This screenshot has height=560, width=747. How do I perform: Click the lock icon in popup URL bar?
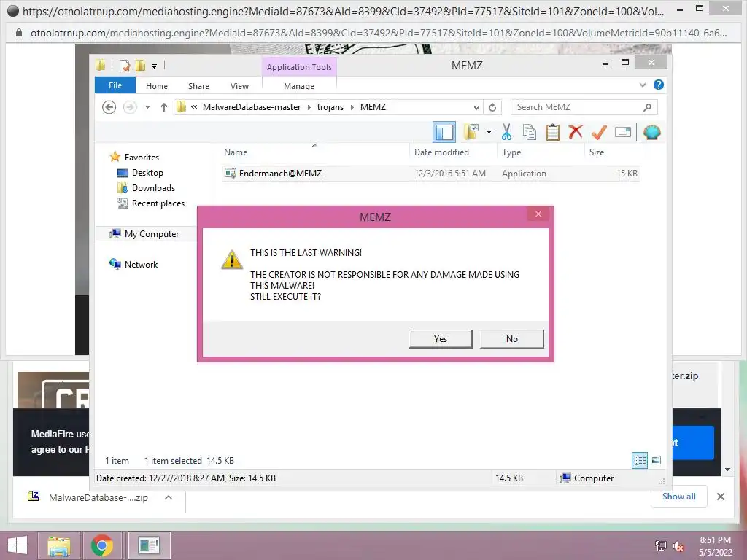coord(19,33)
